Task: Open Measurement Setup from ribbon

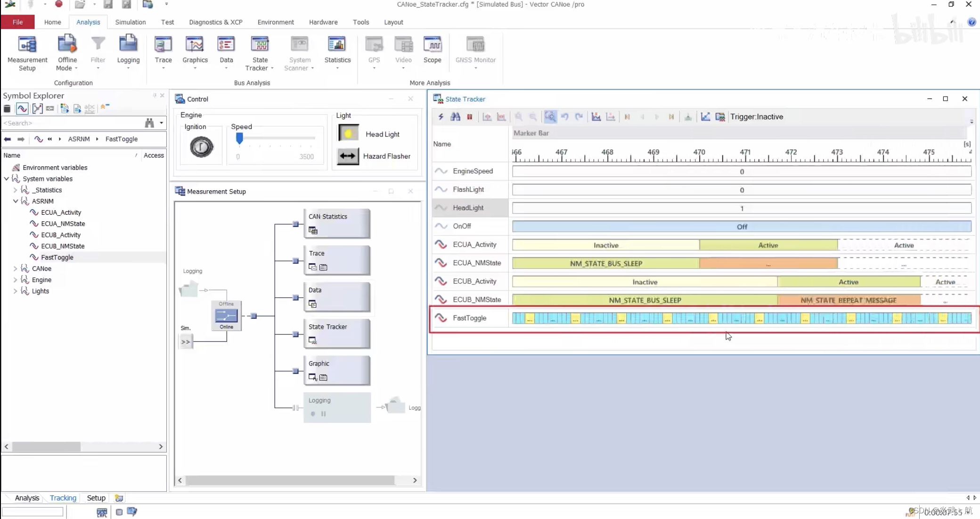Action: pyautogui.click(x=27, y=45)
